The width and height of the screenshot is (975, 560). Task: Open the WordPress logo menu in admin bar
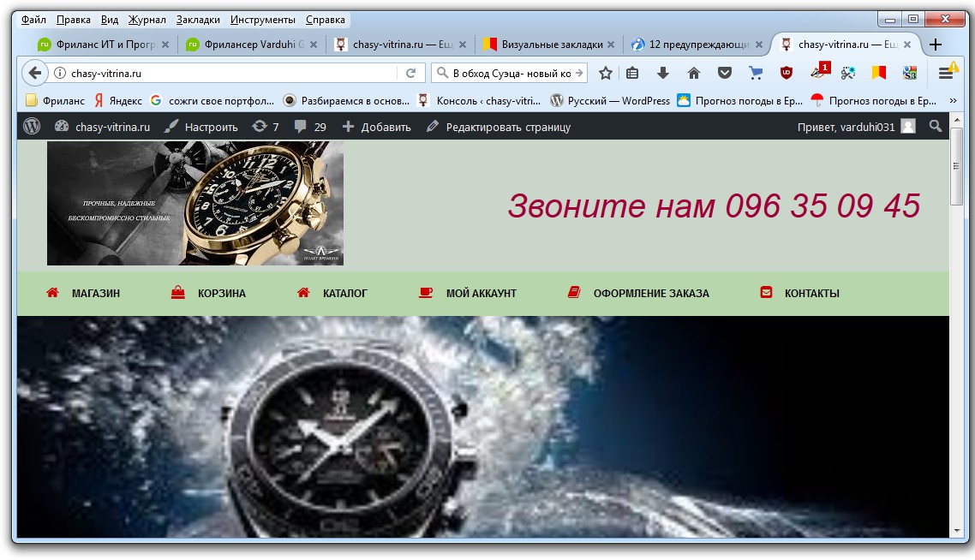32,127
